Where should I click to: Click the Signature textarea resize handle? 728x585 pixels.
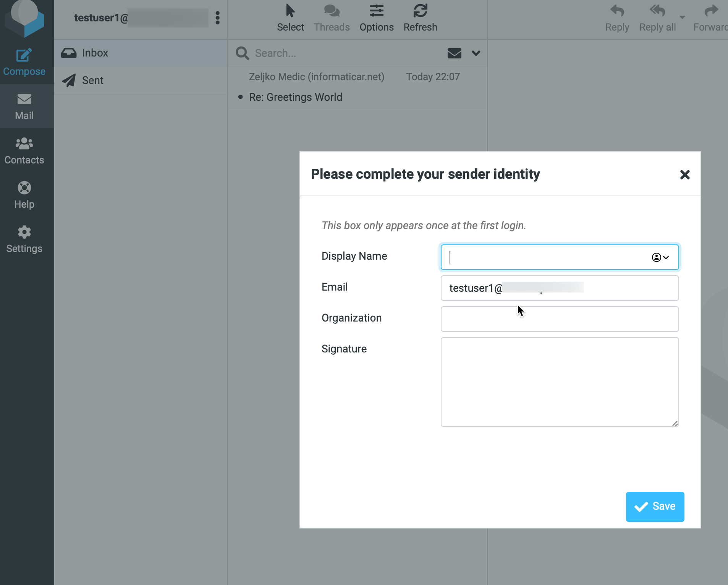(x=675, y=423)
